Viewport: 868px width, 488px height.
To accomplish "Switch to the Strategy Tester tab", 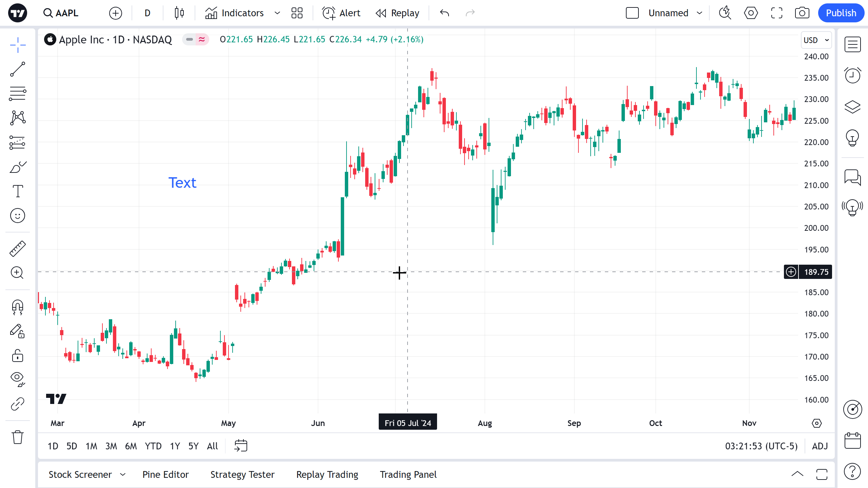I will click(242, 474).
